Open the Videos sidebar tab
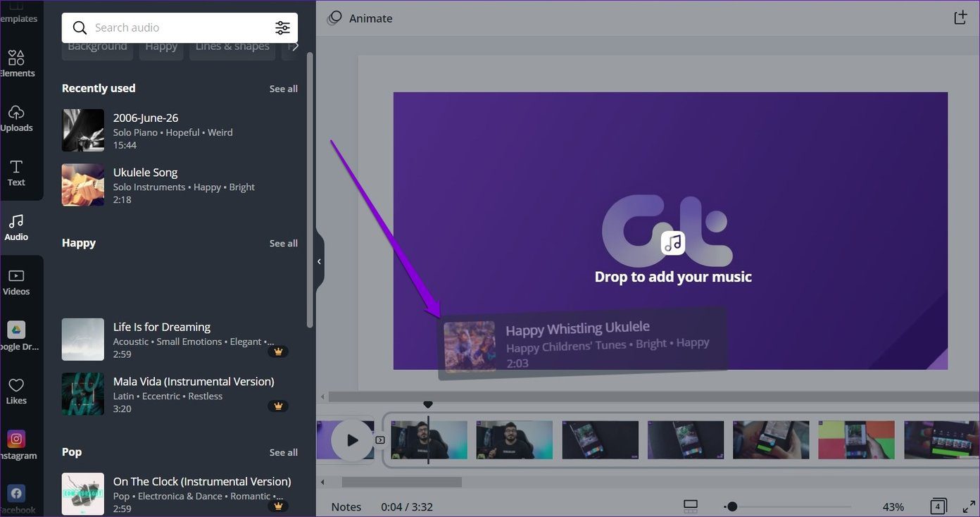Screen dimensions: 980x517 point(16,282)
